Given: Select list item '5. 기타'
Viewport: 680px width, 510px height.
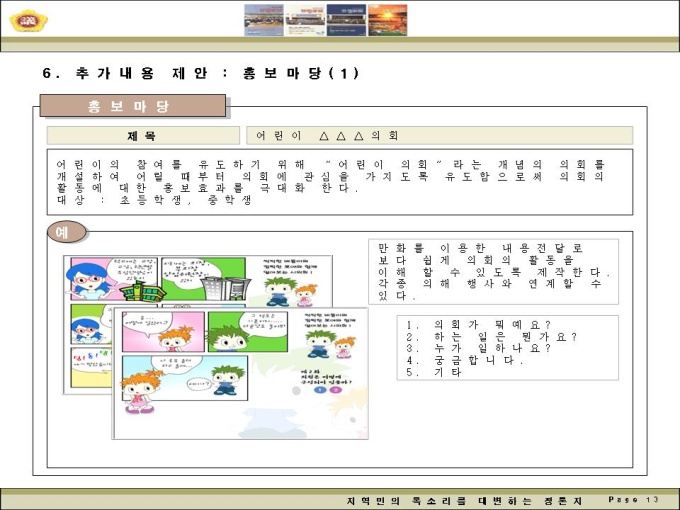Looking at the screenshot, I should [x=434, y=372].
